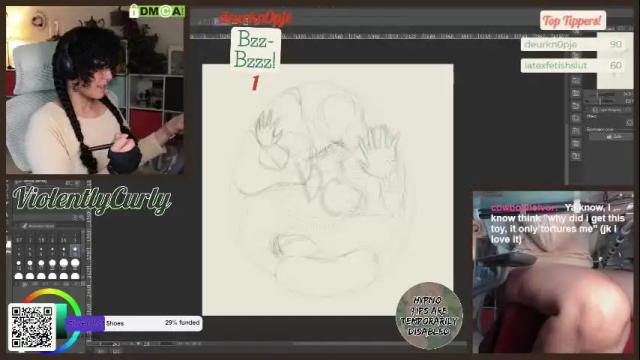Click the QR code image
This screenshot has width=640, height=360.
tap(32, 327)
